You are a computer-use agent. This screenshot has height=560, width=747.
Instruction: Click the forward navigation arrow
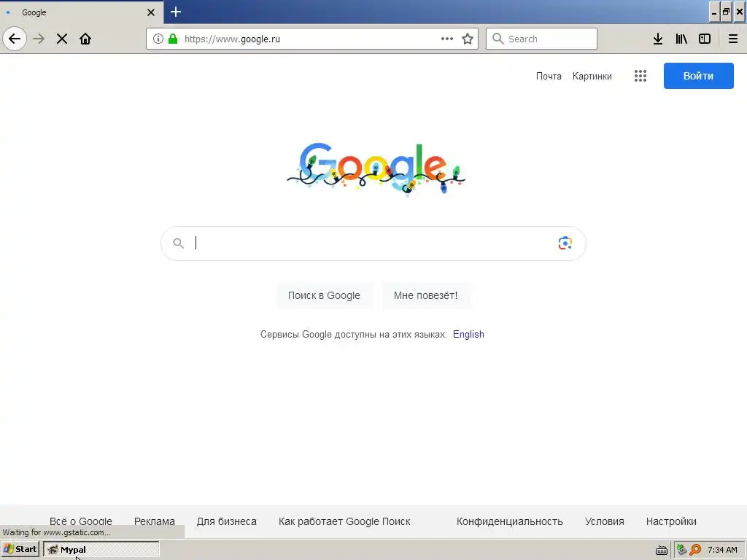(39, 39)
